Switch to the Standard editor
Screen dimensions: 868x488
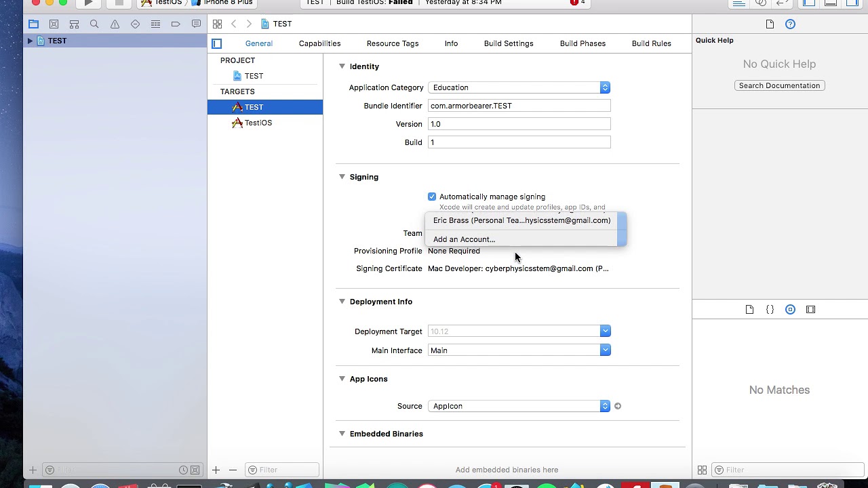coord(739,3)
